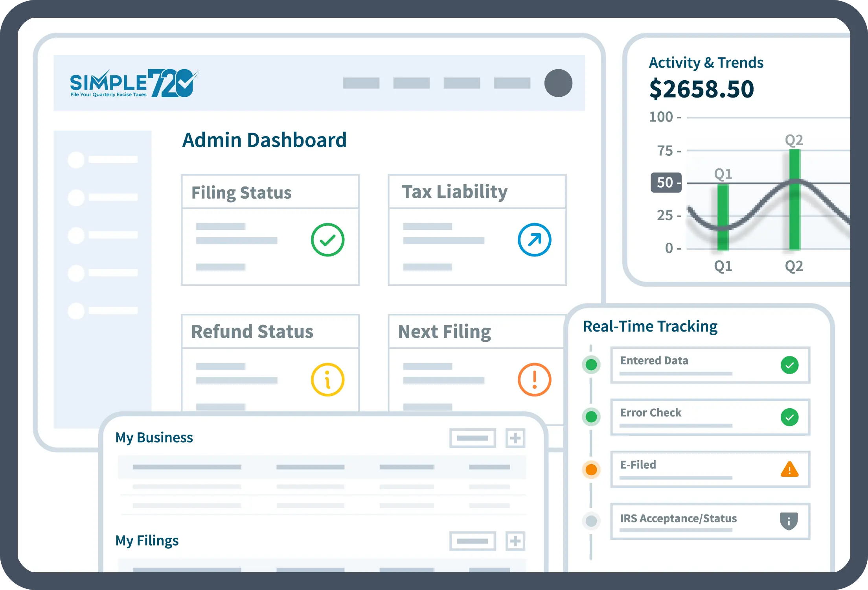Viewport: 868px width, 590px height.
Task: Click the blue arrow icon in Tax Liability
Action: point(534,240)
